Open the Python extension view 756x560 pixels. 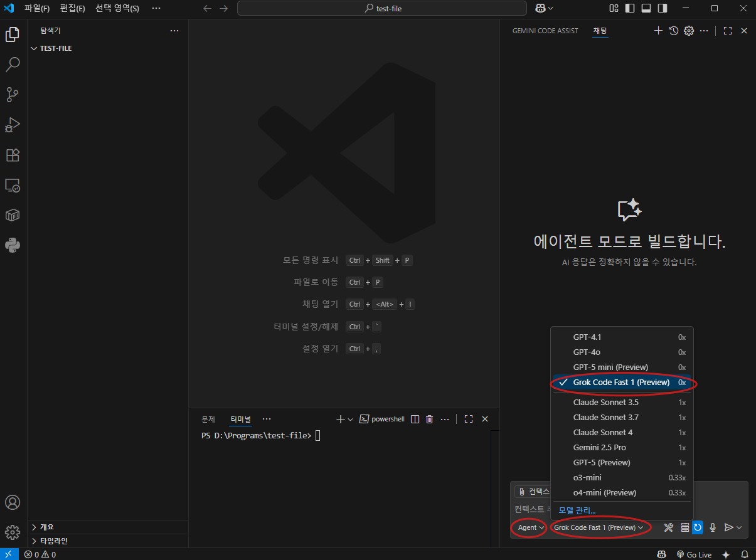click(x=13, y=245)
